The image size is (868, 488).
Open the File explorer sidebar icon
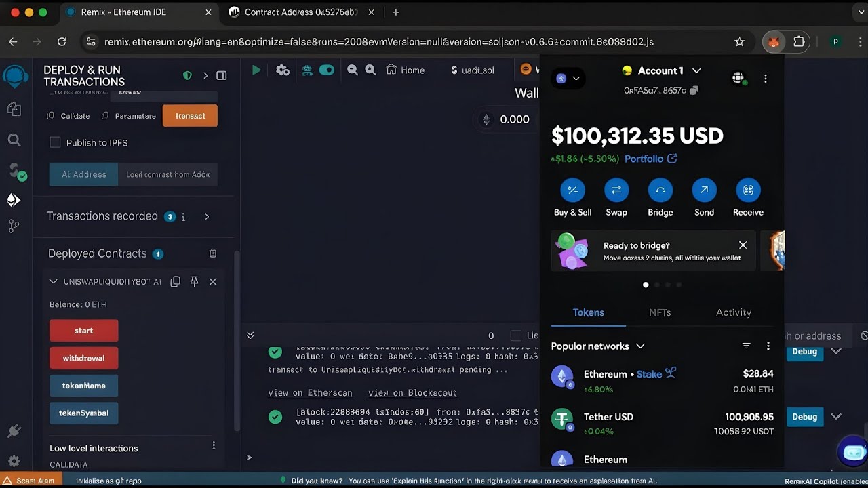click(x=14, y=108)
